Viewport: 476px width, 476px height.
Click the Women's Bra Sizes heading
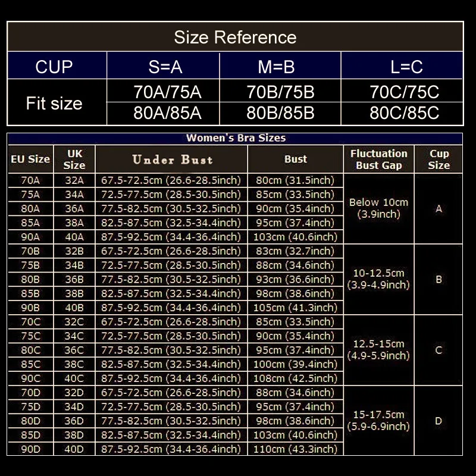coord(236,138)
